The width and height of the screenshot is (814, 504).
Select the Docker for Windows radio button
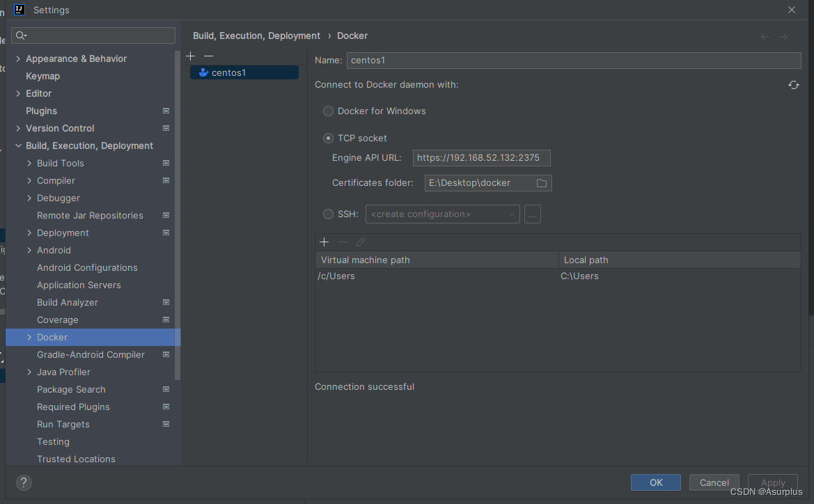328,111
